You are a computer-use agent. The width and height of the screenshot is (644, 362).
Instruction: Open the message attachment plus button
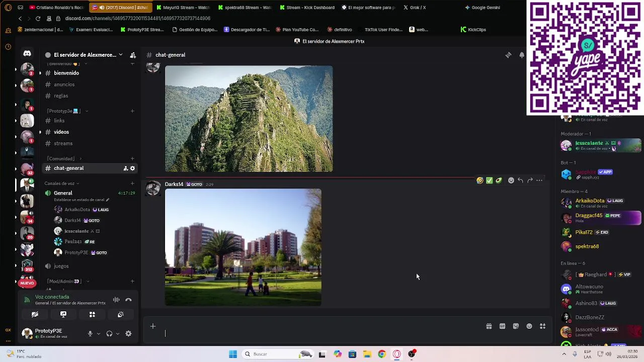[x=153, y=326]
